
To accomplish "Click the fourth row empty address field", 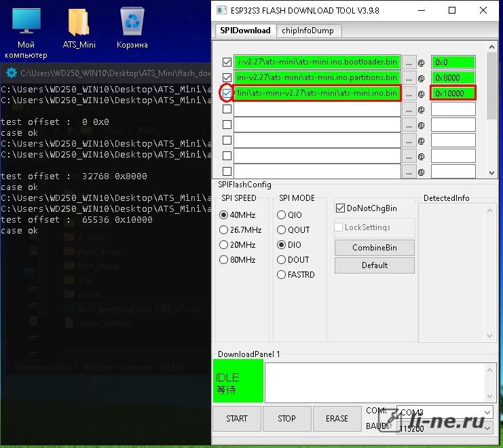I will tap(453, 109).
